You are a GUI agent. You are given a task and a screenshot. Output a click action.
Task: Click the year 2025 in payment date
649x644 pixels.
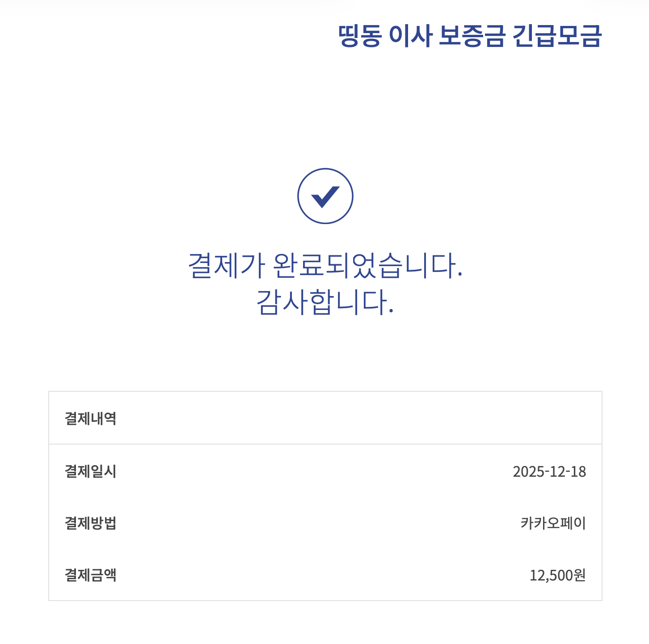(528, 472)
